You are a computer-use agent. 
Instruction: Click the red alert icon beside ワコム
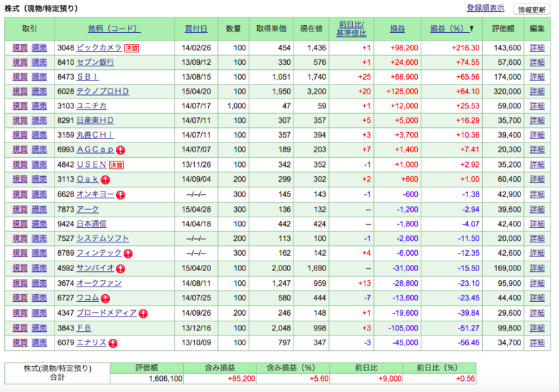click(x=106, y=298)
